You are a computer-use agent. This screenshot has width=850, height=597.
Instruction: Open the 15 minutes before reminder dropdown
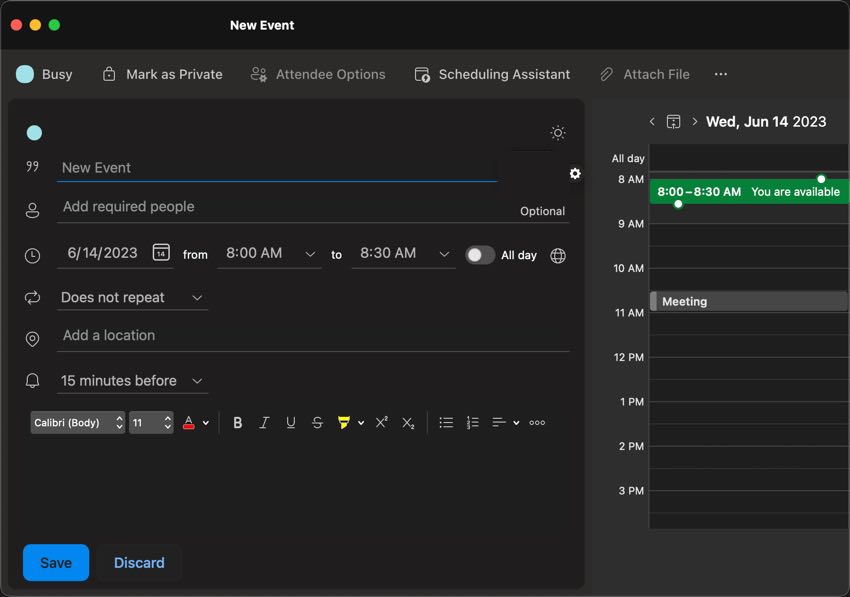tap(133, 381)
